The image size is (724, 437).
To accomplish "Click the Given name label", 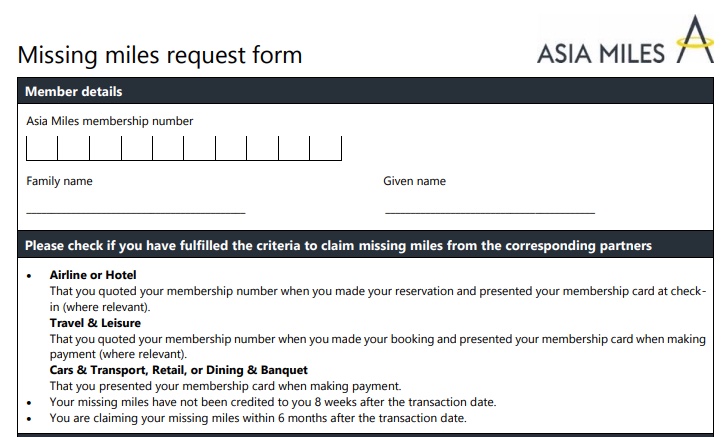I will coord(414,181).
